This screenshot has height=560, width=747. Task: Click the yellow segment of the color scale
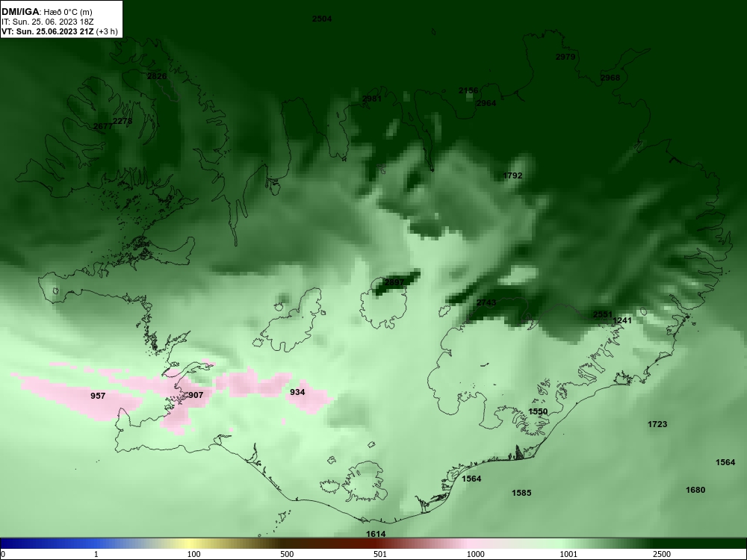pos(190,544)
